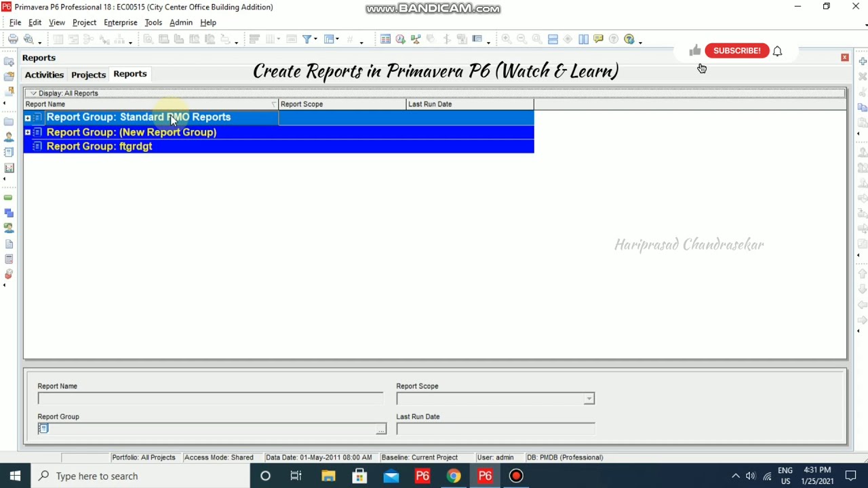Viewport: 868px width, 488px height.
Task: Open the Admin menu
Action: [181, 22]
